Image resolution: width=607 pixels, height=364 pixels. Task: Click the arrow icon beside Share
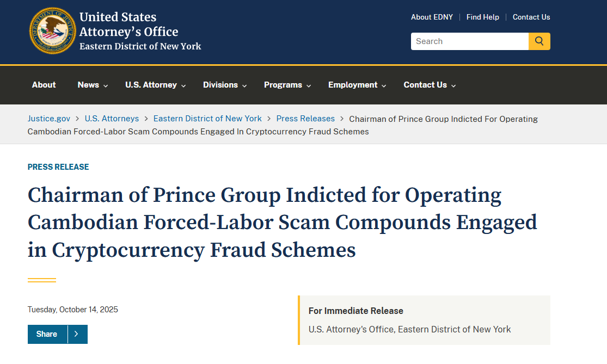click(x=77, y=334)
